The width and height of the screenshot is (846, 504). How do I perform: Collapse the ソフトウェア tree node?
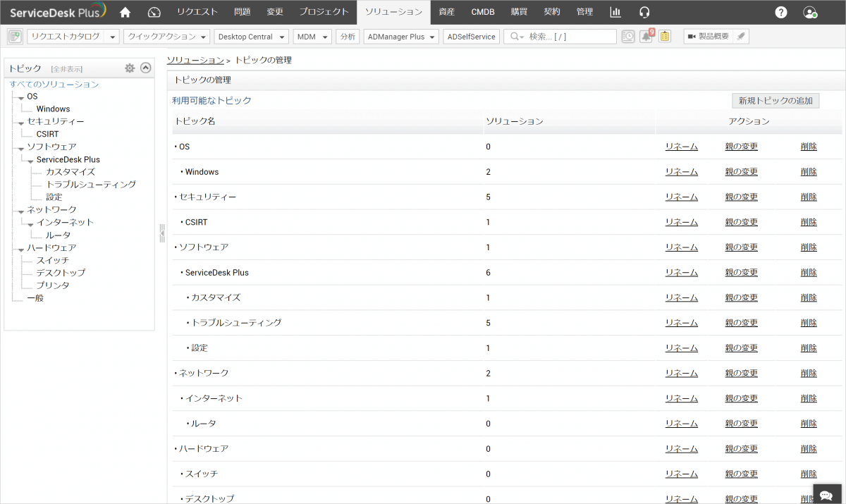tap(21, 148)
